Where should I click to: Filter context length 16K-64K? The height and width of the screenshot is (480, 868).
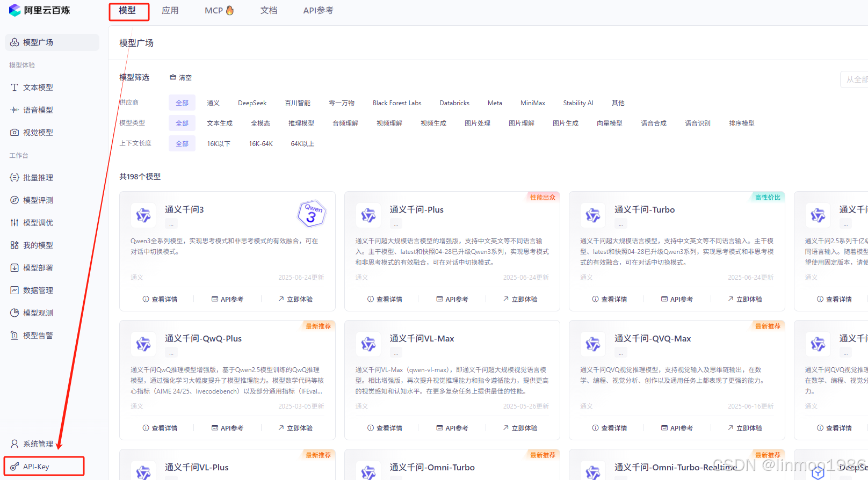[x=261, y=143]
